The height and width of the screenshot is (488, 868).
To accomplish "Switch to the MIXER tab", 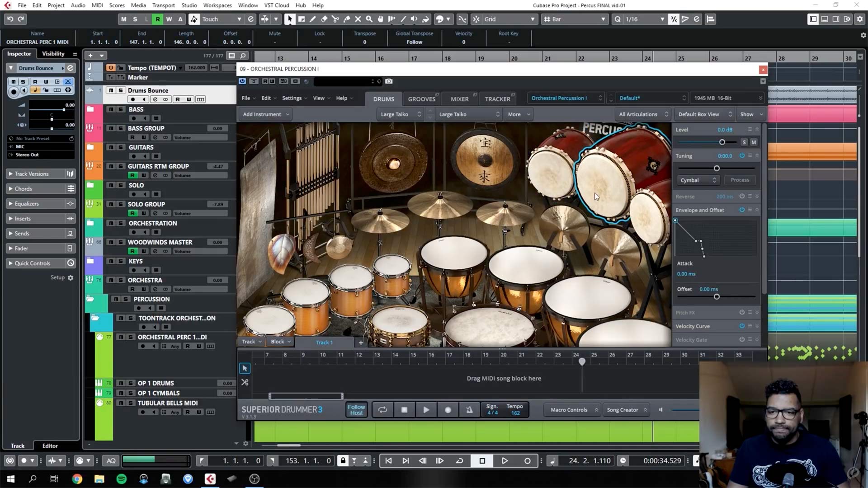I will tap(459, 99).
